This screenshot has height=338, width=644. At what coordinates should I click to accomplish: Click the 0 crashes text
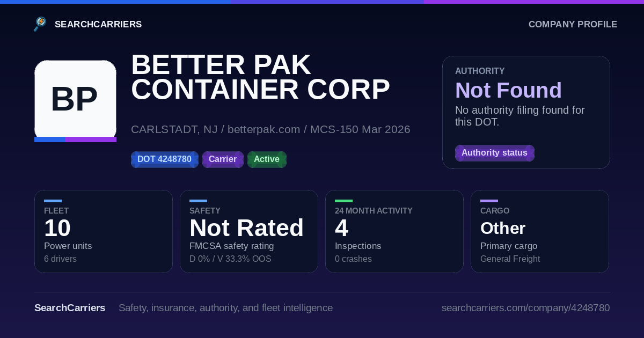coord(353,259)
